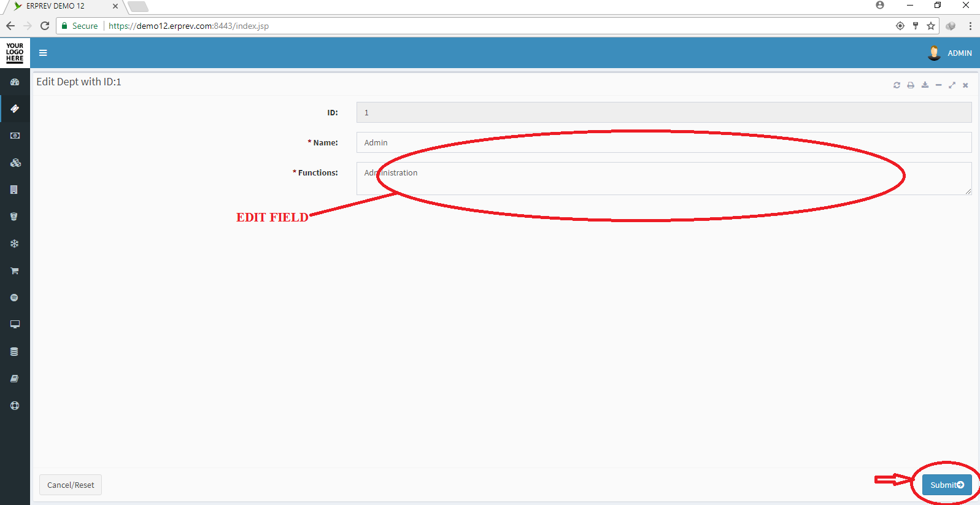Click the 'Edit Dept with ID:1' title
This screenshot has width=980, height=505.
tap(79, 82)
